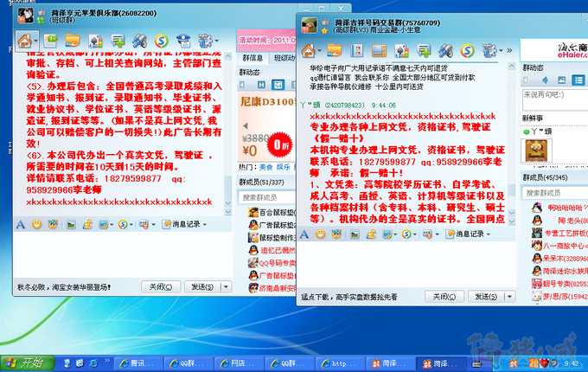This screenshot has height=372, width=588.
Task: Click Soso S icon in 苹果俱乐部 toolbar
Action: click(x=161, y=41)
